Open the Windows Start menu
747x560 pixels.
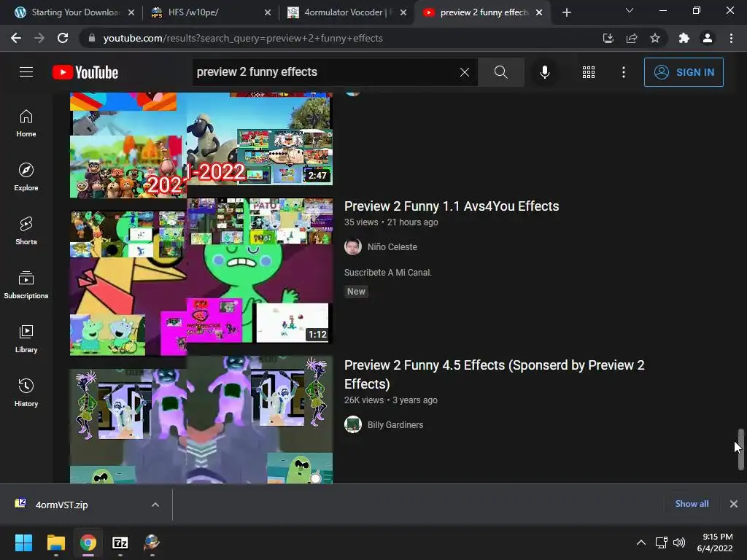(x=23, y=542)
